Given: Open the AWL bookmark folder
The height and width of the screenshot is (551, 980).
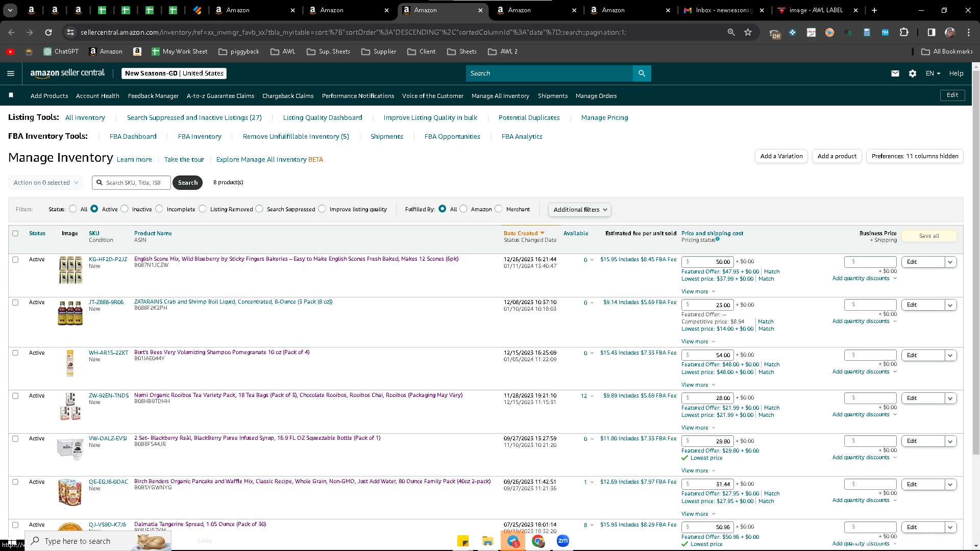Looking at the screenshot, I should (x=283, y=52).
